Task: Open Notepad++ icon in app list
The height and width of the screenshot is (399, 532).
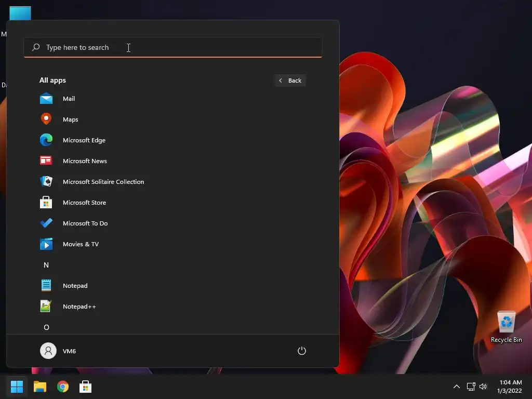Action: tap(46, 306)
